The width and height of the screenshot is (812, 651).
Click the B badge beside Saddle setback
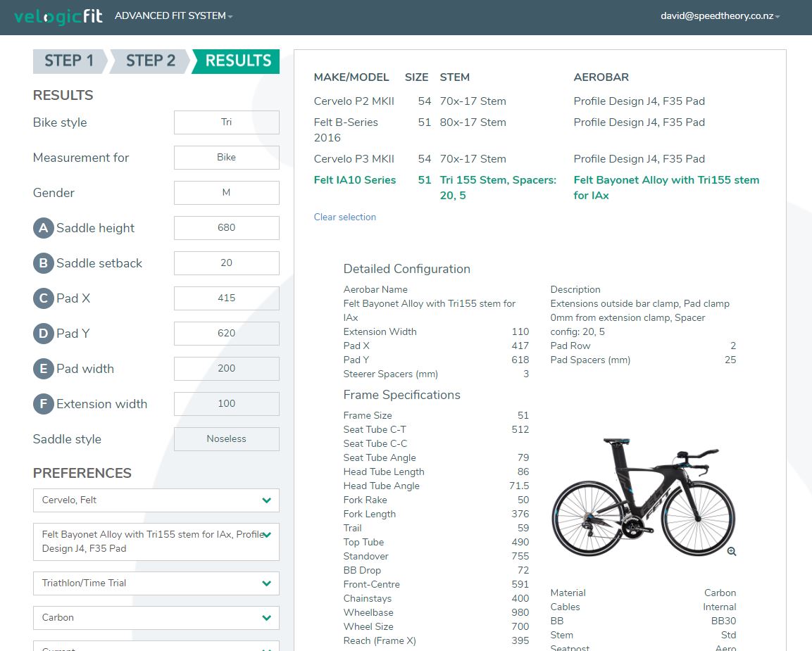(x=44, y=263)
